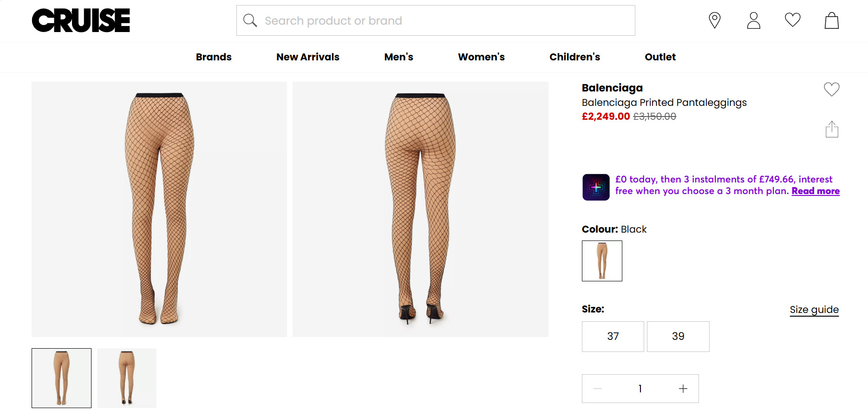
Task: Add product to wishlist with heart icon
Action: (831, 89)
